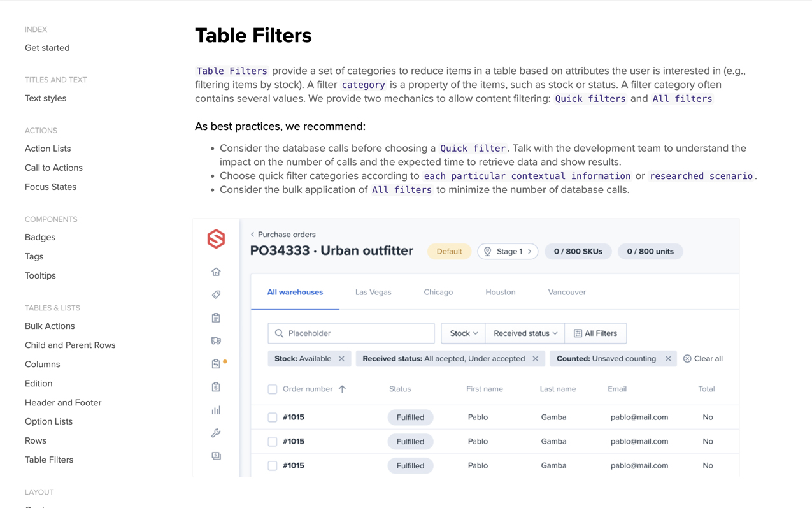Select the delivery truck sidebar icon
Image resolution: width=812 pixels, height=508 pixels.
click(x=216, y=341)
